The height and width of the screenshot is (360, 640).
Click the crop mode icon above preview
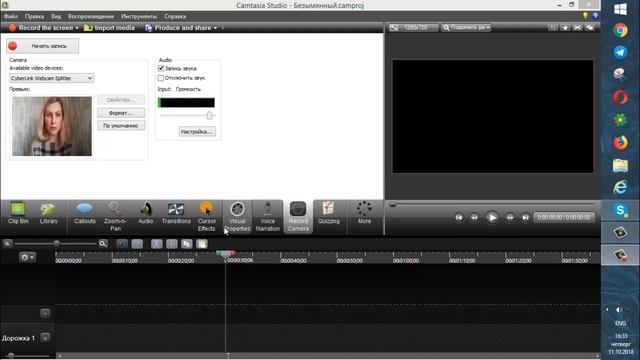click(553, 27)
